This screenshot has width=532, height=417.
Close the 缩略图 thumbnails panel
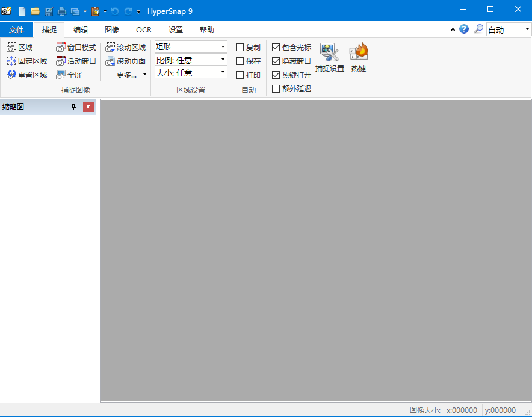pyautogui.click(x=88, y=107)
